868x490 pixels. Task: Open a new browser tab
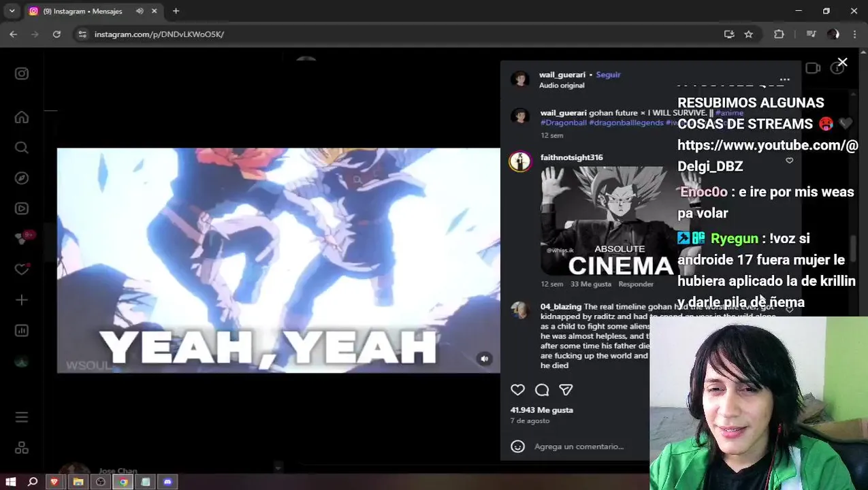tap(176, 12)
